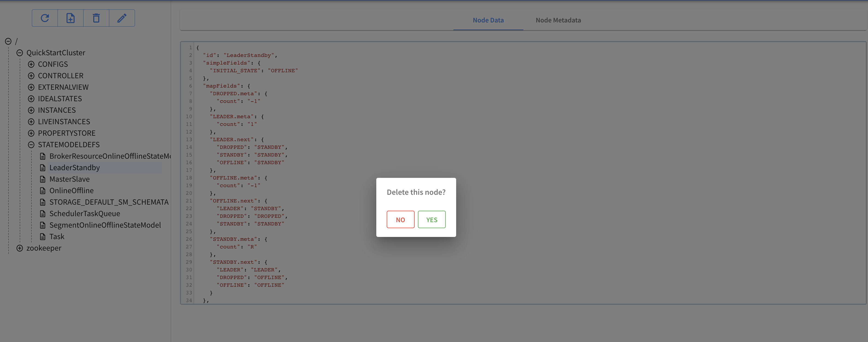Expand the INSTANCES node
This screenshot has width=868, height=342.
[31, 110]
